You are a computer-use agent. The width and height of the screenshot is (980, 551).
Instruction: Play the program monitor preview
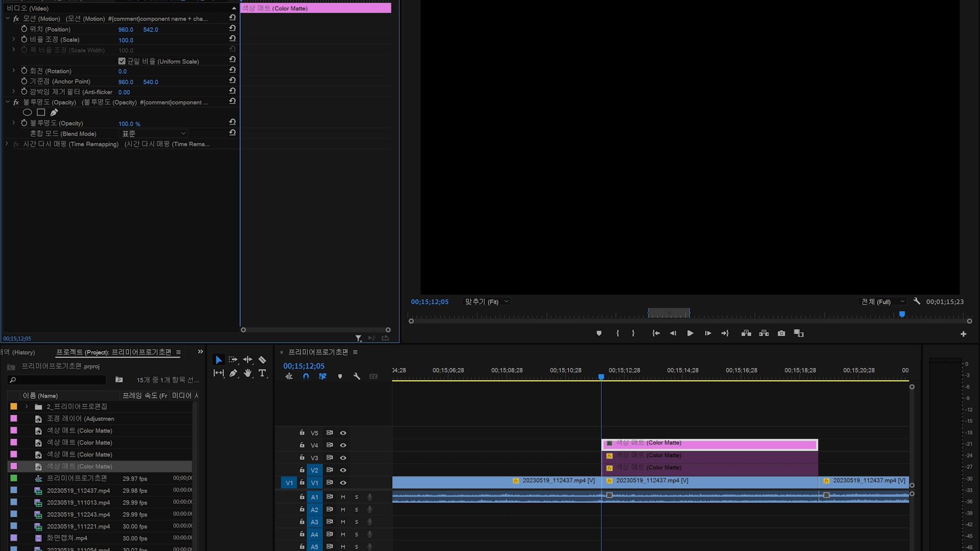click(690, 333)
